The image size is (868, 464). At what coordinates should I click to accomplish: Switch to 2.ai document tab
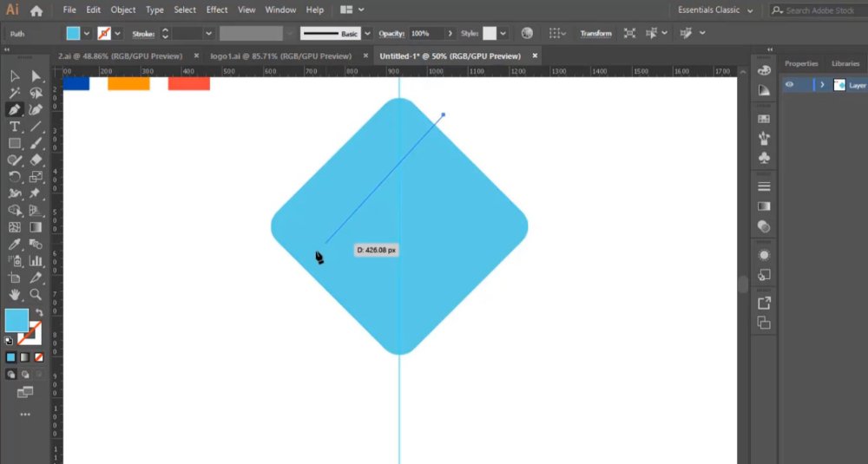pyautogui.click(x=120, y=56)
